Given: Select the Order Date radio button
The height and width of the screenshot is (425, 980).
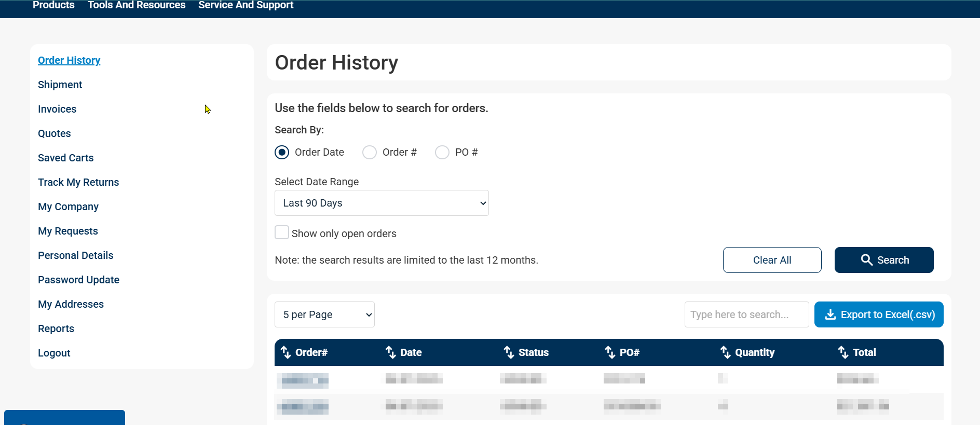Looking at the screenshot, I should click(x=282, y=152).
